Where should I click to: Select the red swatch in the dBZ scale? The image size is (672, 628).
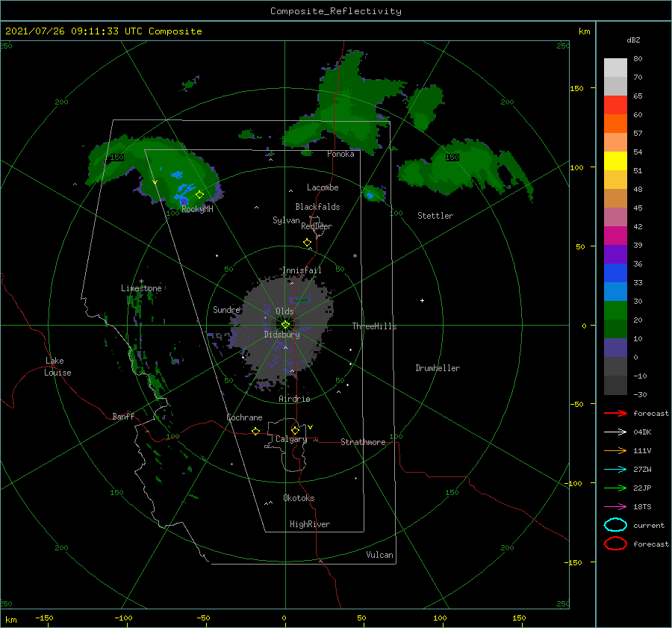(615, 105)
